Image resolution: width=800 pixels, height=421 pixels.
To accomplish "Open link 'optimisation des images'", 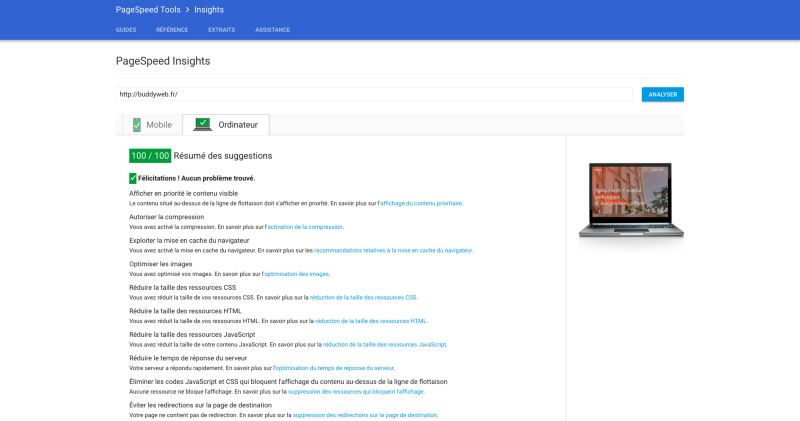I will click(296, 274).
